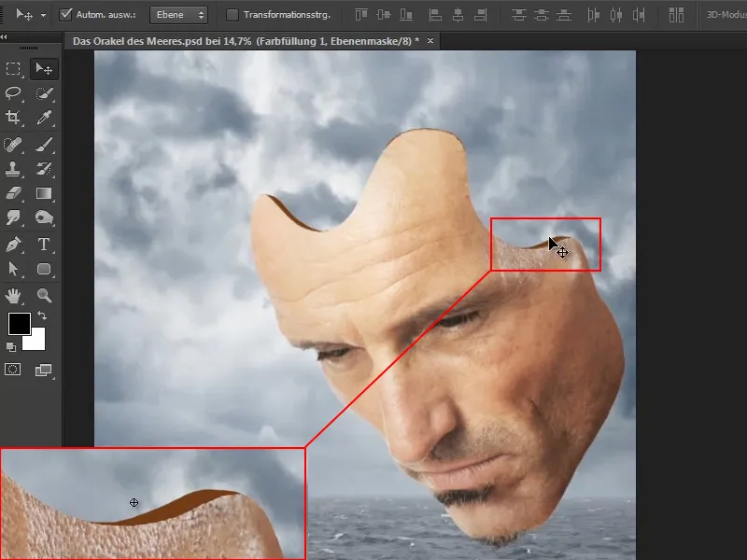Open the foreground color picker
Screen dimensions: 747x560
pos(20,324)
